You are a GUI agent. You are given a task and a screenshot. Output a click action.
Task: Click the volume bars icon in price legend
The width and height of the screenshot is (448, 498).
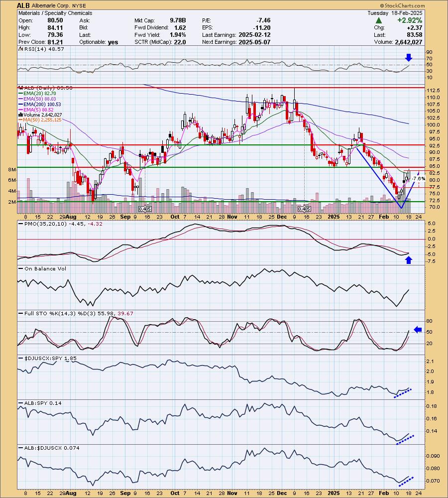(x=20, y=115)
